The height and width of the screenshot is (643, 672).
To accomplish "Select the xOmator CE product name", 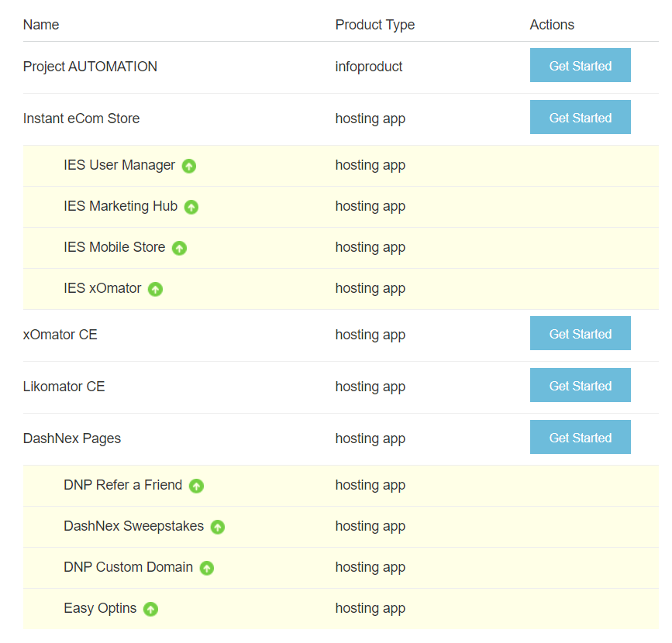I will [x=60, y=334].
